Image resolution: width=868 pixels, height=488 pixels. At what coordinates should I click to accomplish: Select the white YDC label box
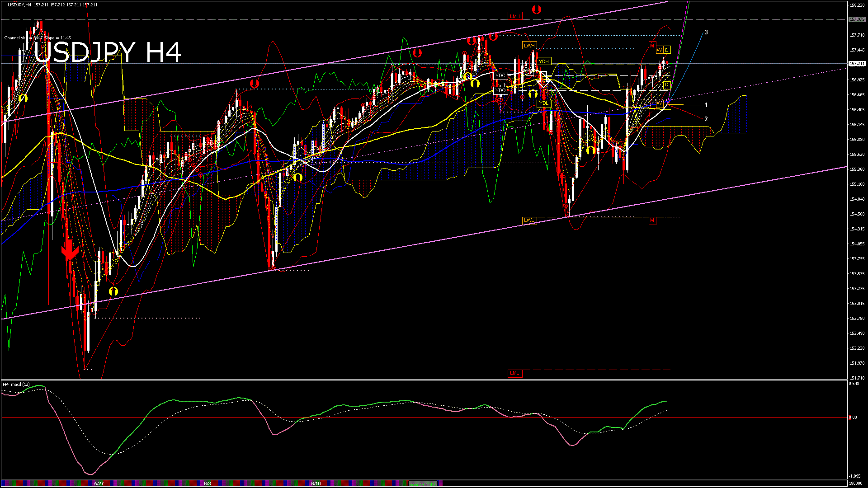[500, 76]
